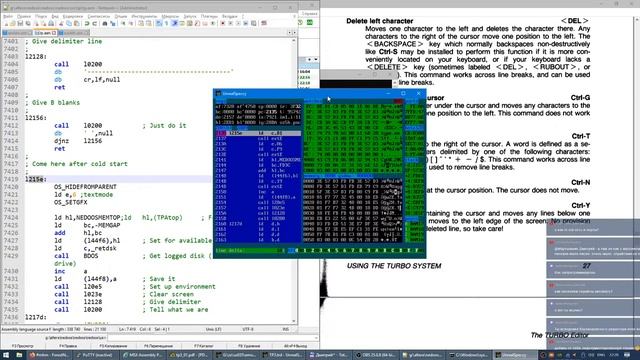
Task: Click the Save Recorded Macro icon
Action: coord(253,23)
